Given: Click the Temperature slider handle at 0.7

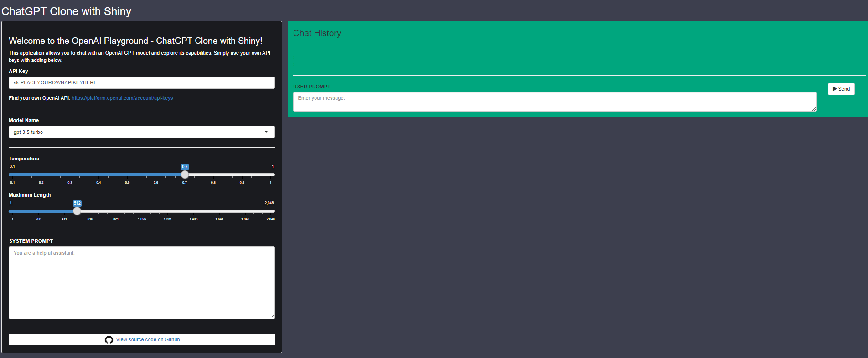Looking at the screenshot, I should (185, 174).
